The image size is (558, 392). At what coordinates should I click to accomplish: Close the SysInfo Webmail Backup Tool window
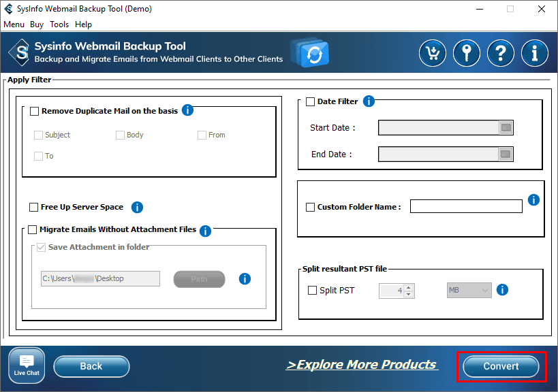(x=542, y=9)
